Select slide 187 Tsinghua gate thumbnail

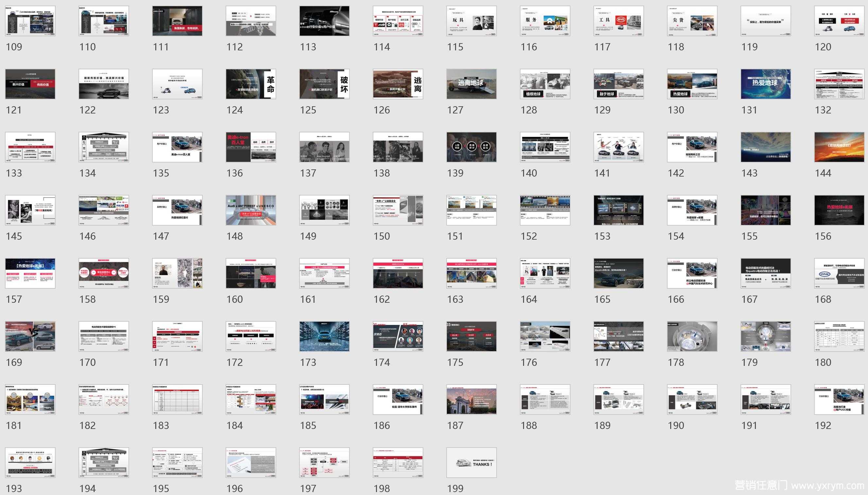[472, 400]
